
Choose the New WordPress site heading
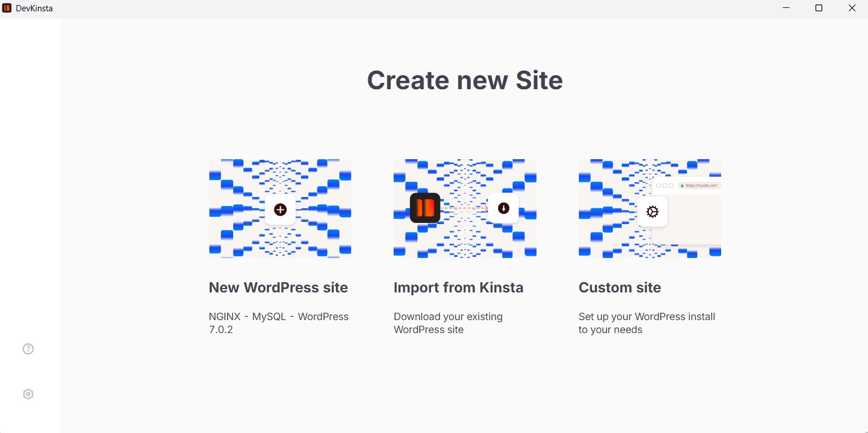click(x=278, y=287)
